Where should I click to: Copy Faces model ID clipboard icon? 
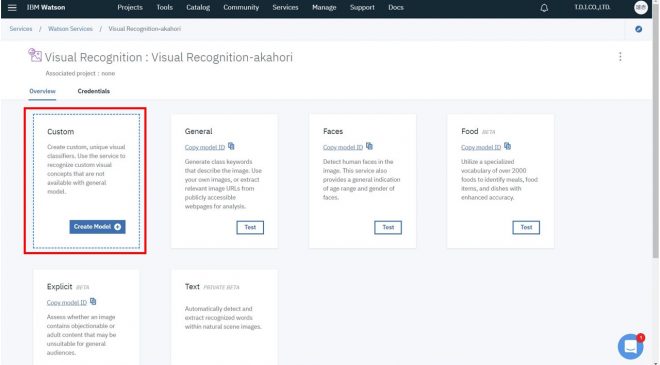click(369, 147)
